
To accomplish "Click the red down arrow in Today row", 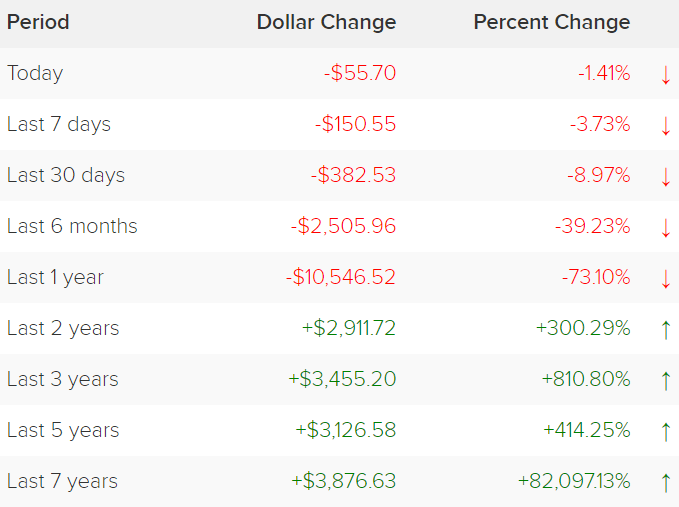I will pos(666,74).
